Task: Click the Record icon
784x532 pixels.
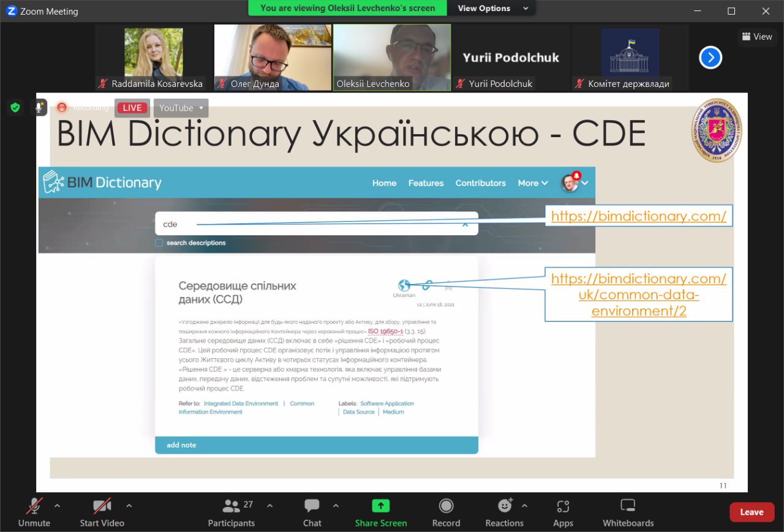Action: point(446,506)
